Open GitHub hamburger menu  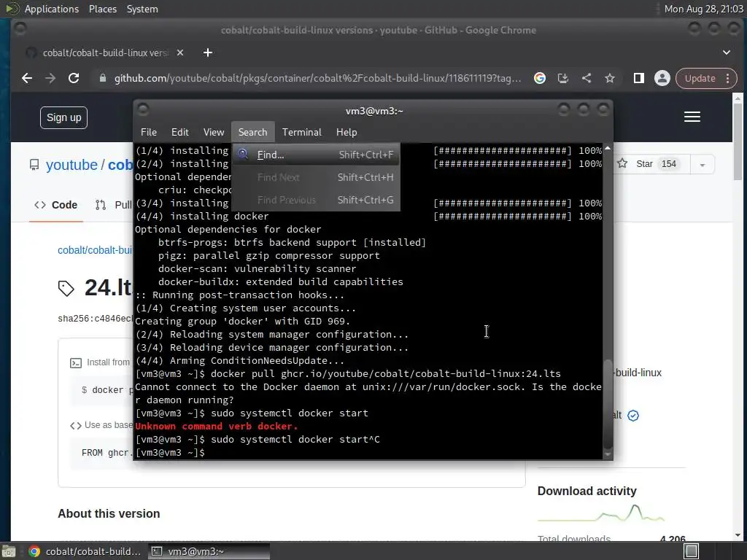(692, 117)
